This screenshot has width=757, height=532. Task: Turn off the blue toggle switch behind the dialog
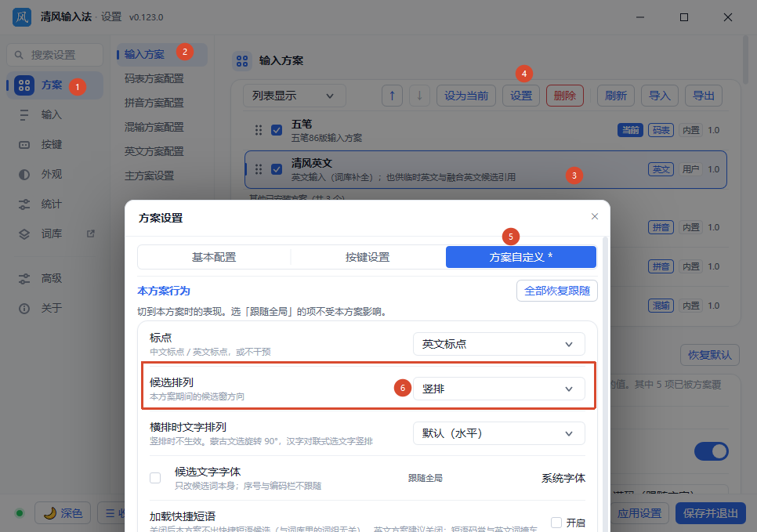[711, 451]
